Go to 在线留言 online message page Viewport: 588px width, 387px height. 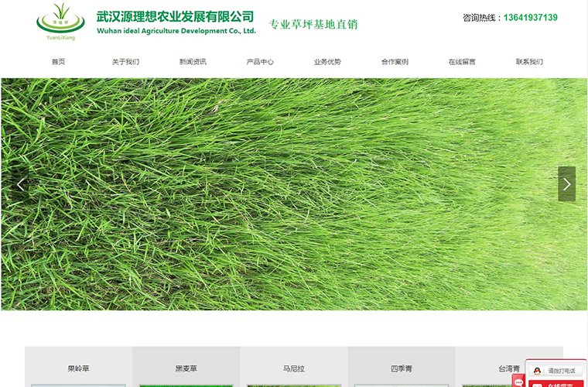(x=462, y=62)
